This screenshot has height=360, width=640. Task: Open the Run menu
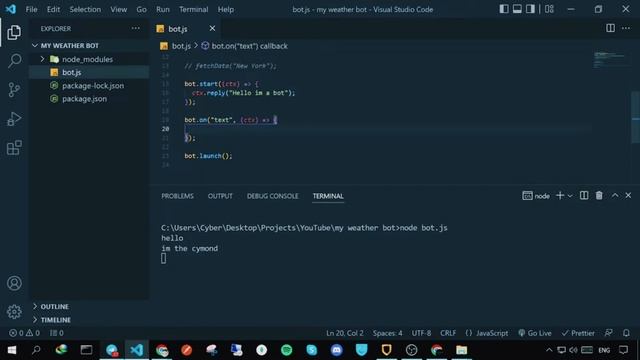click(x=162, y=9)
